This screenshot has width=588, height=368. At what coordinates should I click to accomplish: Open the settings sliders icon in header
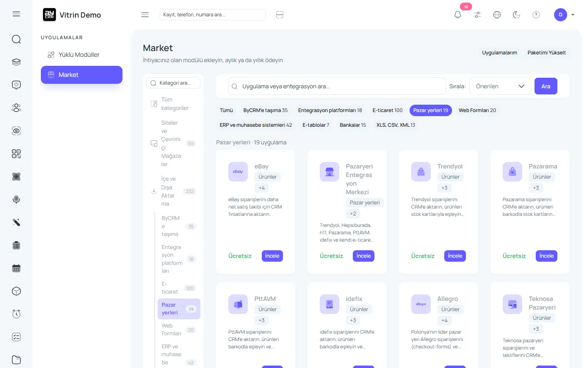tap(477, 15)
